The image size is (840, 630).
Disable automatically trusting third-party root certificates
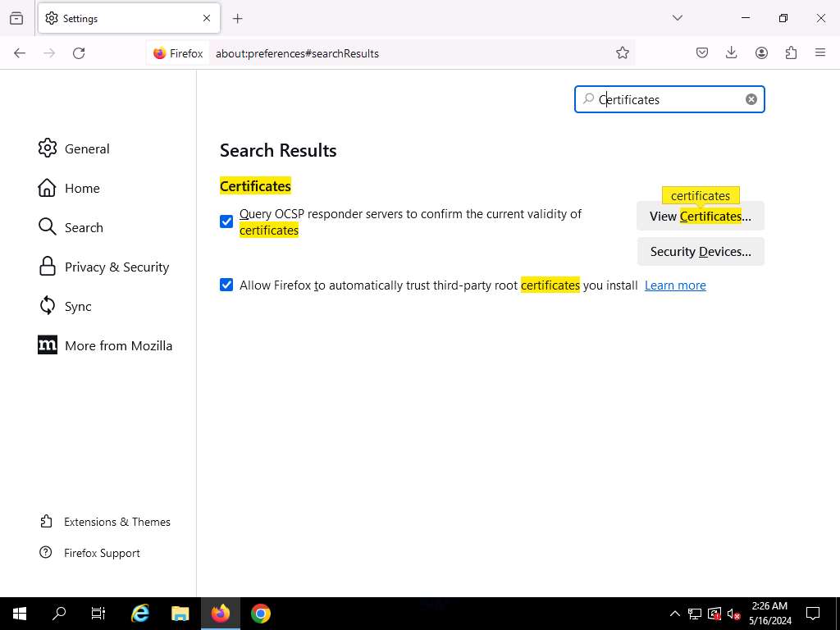tap(226, 285)
